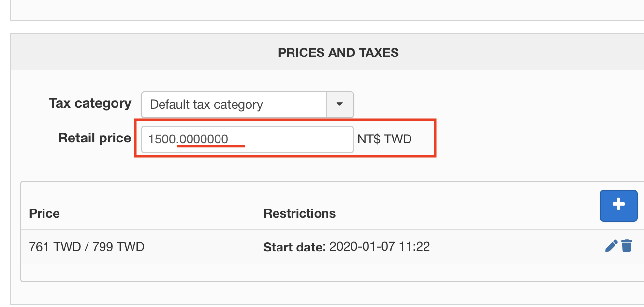Click the 2020-01-07 11:22 date value

[380, 247]
